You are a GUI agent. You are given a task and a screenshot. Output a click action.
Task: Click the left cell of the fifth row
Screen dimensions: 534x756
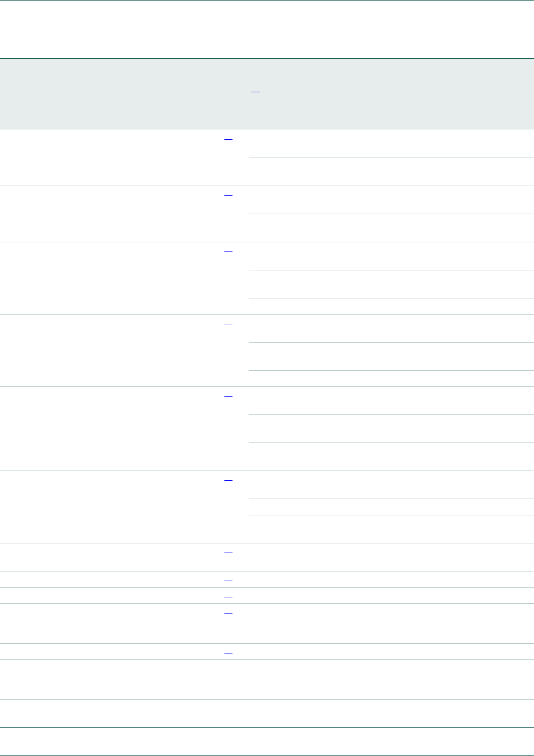click(x=108, y=428)
